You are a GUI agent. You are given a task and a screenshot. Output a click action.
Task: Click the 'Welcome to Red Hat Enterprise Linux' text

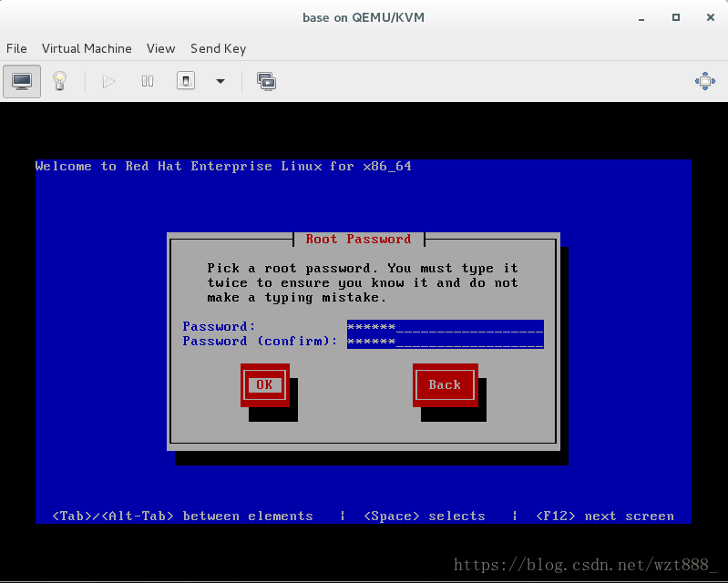click(x=223, y=166)
